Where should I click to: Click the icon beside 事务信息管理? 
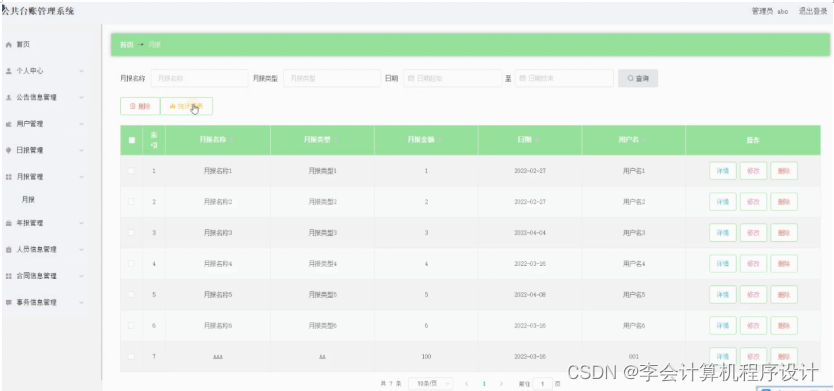tap(9, 302)
